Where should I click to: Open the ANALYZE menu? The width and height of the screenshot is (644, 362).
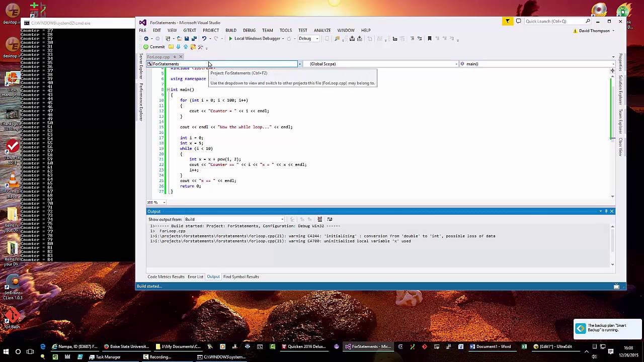click(x=322, y=30)
